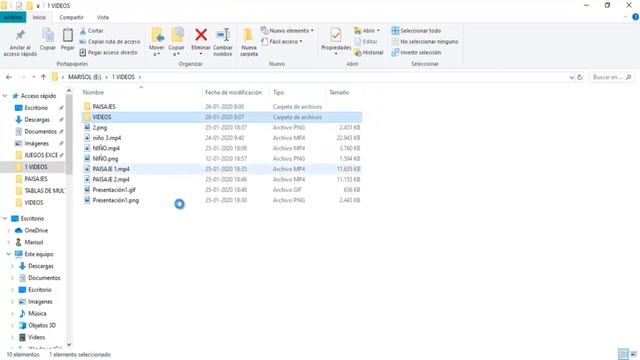Expand Música under Este equipo
This screenshot has height=360, width=640.
point(12,313)
